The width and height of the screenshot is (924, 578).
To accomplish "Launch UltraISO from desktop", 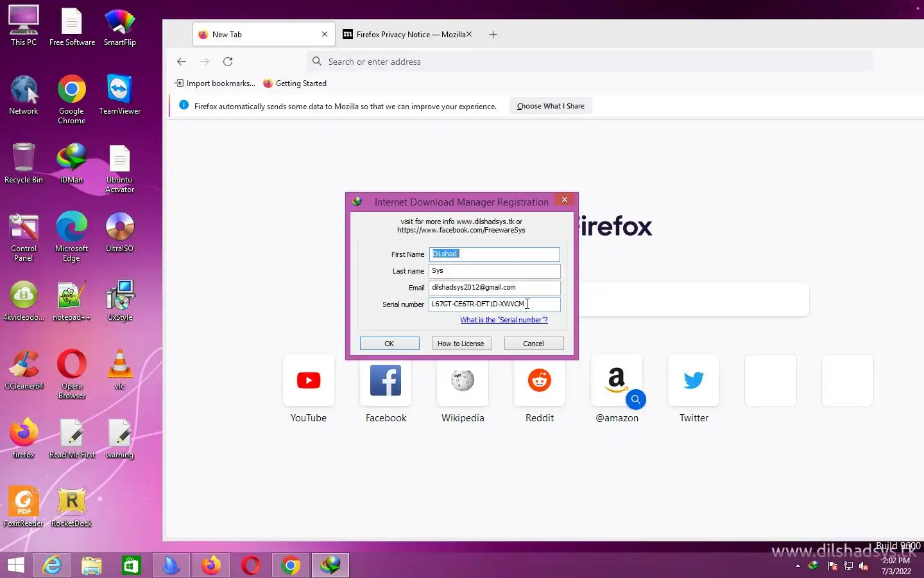I will click(119, 232).
